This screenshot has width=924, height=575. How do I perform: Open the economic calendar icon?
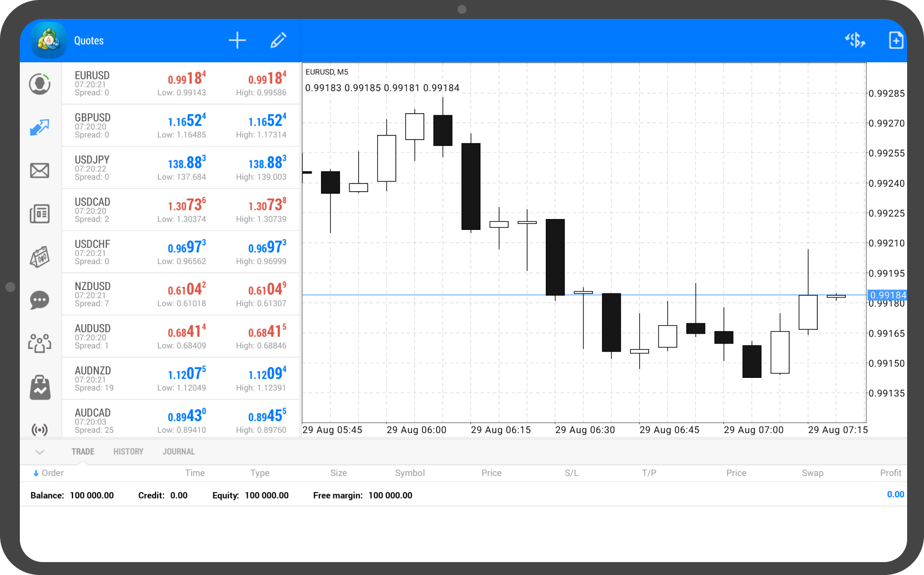[40, 257]
